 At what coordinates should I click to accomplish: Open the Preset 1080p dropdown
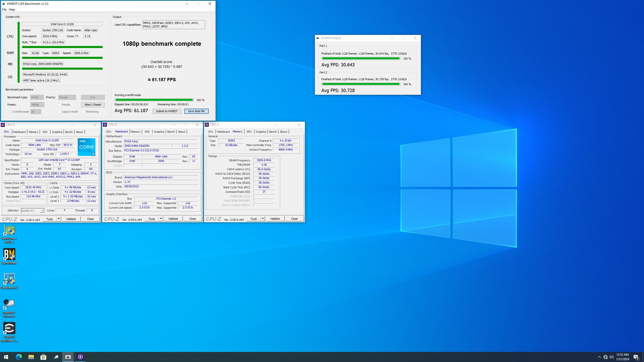coord(37,105)
